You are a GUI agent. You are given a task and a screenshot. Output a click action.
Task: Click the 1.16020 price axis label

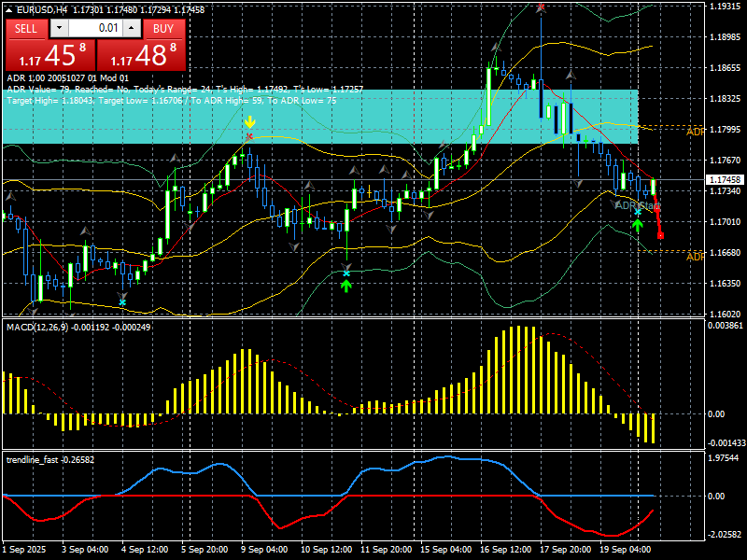coord(726,315)
